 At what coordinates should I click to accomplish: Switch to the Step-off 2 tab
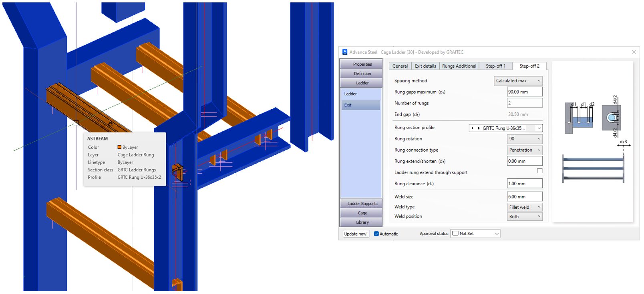(529, 66)
